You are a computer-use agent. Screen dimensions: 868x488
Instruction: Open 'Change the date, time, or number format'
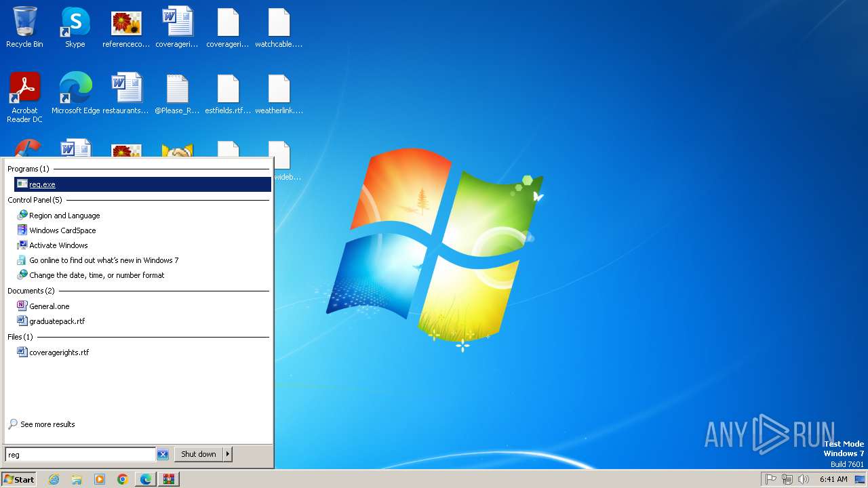coord(96,275)
